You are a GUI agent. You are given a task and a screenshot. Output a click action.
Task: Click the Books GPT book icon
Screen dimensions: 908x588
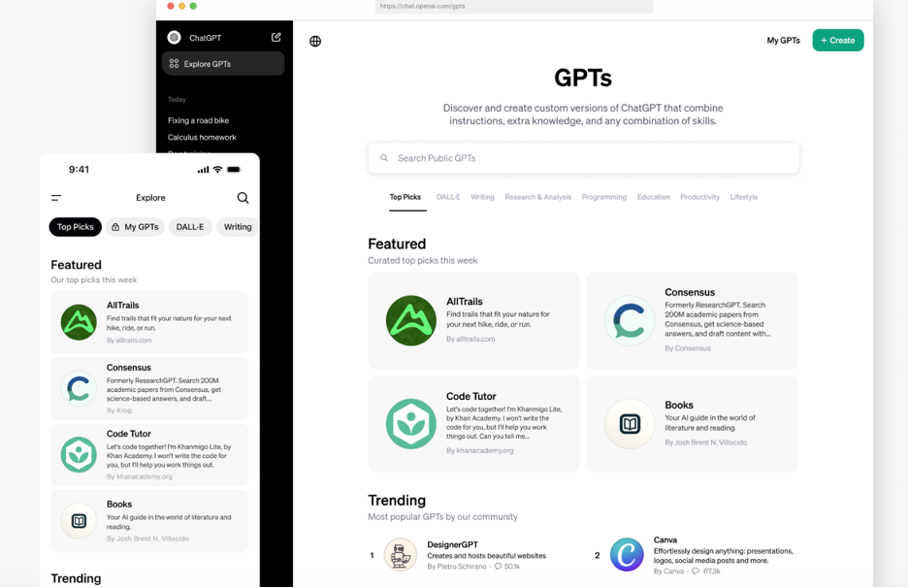629,423
